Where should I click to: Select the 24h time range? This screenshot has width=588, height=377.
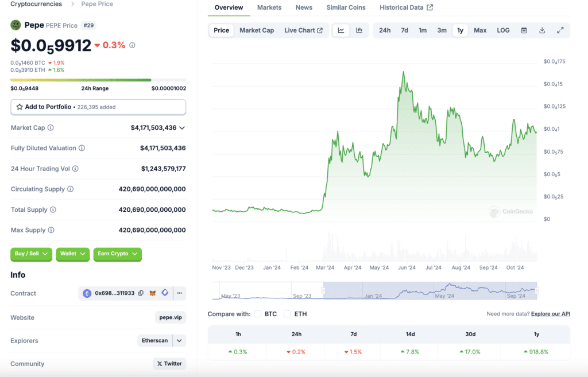(385, 30)
